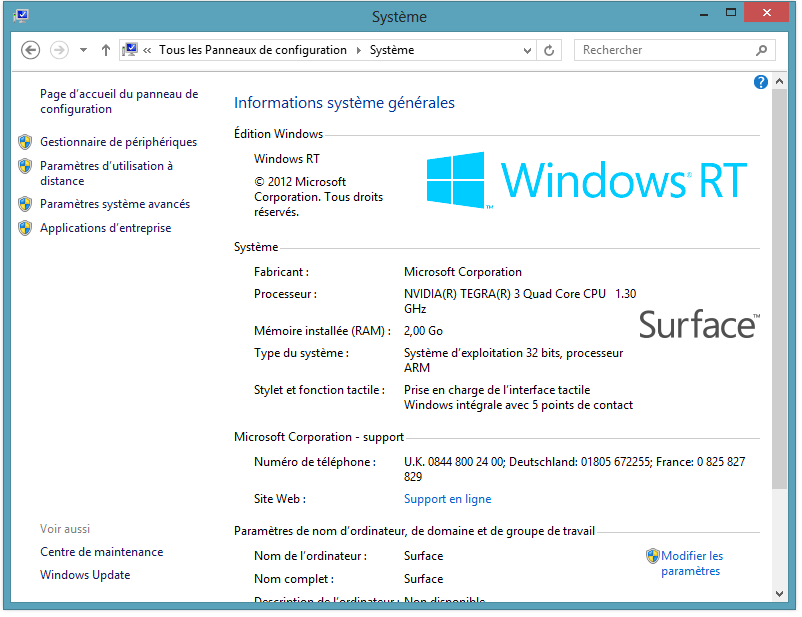This screenshot has height=617, width=802.
Task: Click the scrollbar down arrow
Action: [779, 594]
